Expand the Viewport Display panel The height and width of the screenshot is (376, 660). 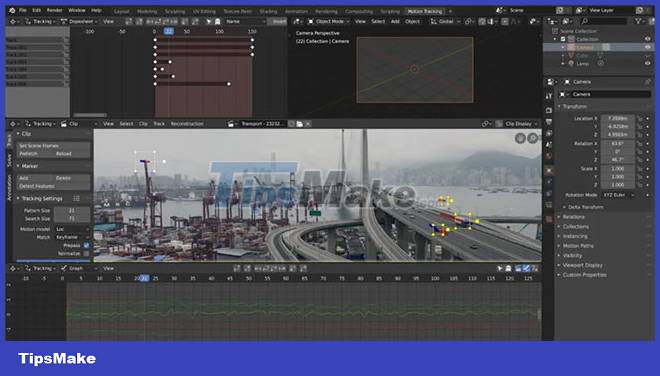[x=582, y=265]
